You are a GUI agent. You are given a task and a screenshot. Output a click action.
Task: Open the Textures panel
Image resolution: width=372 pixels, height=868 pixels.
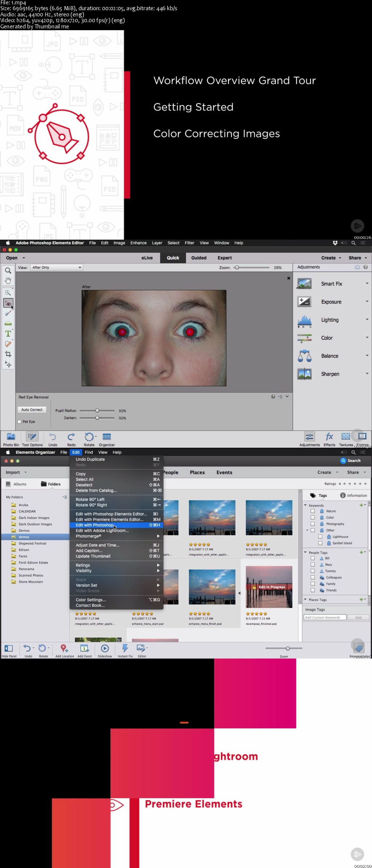point(346,439)
